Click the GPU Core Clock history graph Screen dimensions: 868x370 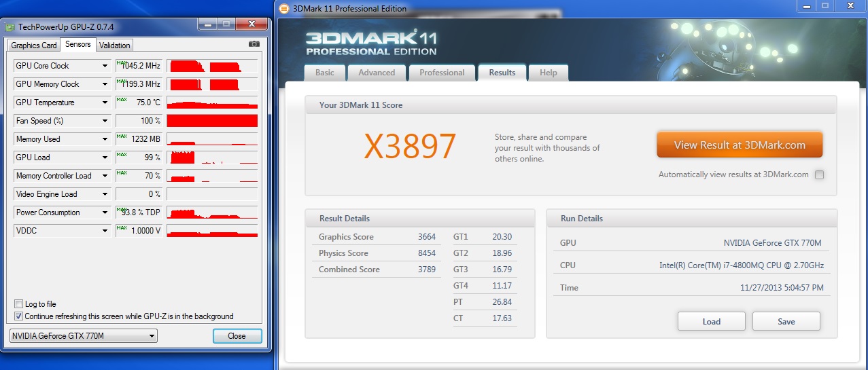(x=212, y=66)
